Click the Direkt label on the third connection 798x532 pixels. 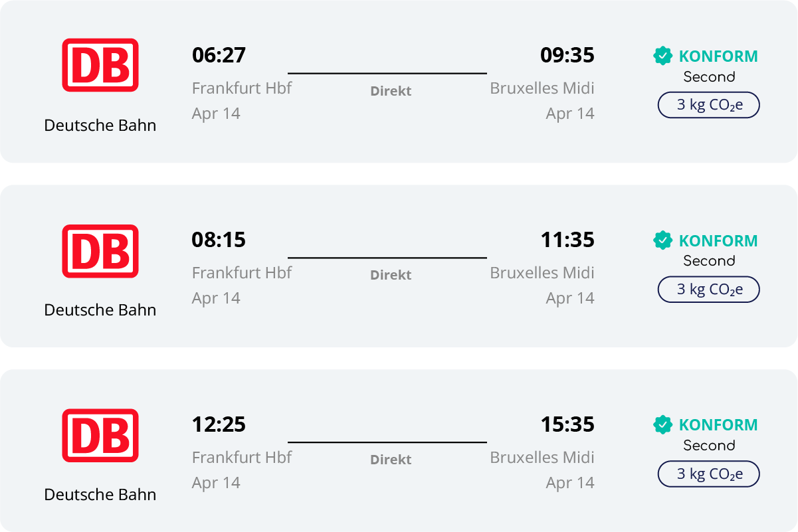click(391, 460)
